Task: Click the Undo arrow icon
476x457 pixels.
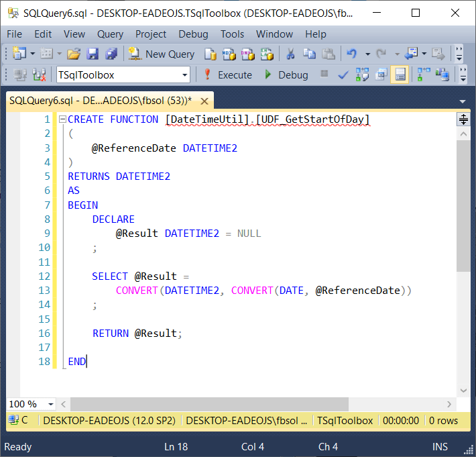Action: (352, 54)
